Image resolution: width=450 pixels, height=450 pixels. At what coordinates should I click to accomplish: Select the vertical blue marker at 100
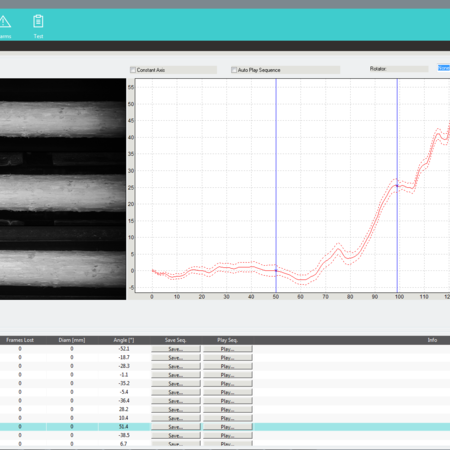click(x=397, y=185)
